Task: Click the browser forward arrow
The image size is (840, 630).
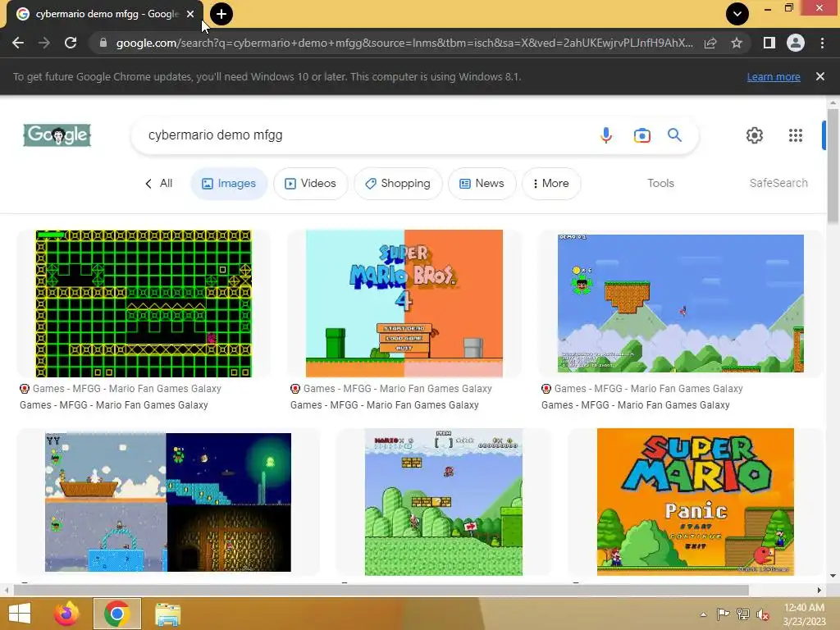Action: [x=44, y=43]
